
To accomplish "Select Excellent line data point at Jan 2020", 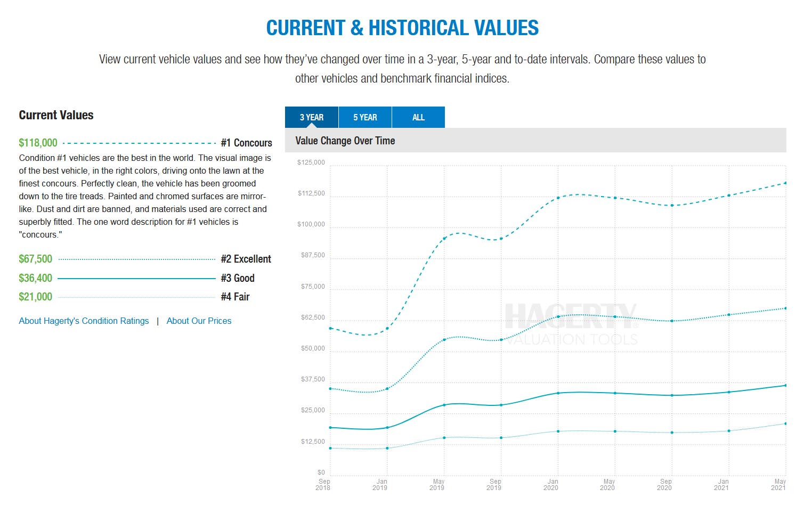I will (x=558, y=316).
